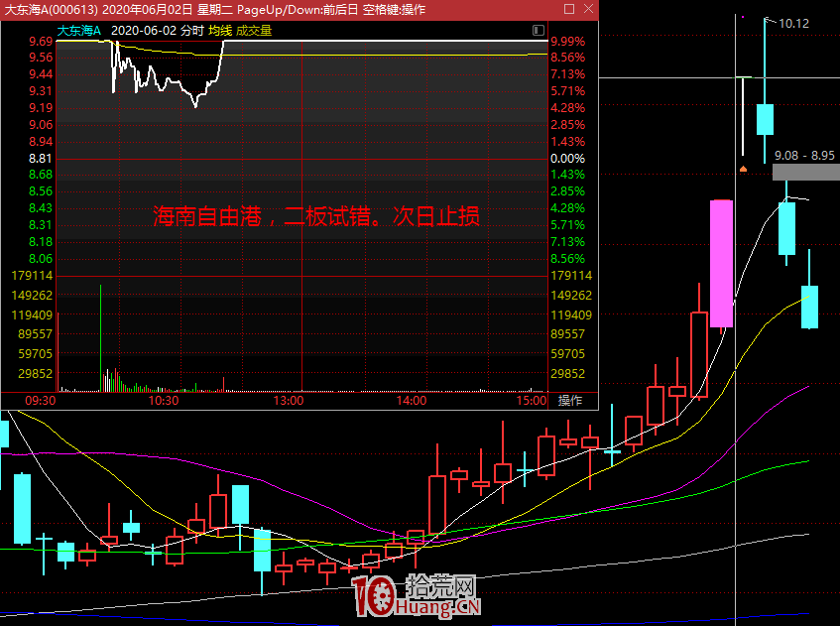Maximize the intraday popup window
840x626 pixels.
[569, 9]
